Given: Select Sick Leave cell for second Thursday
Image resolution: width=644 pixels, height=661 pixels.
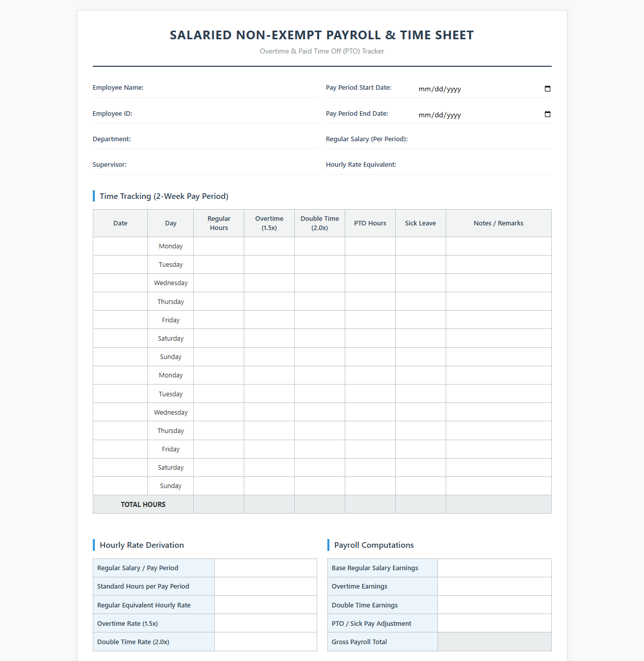Looking at the screenshot, I should [x=421, y=430].
